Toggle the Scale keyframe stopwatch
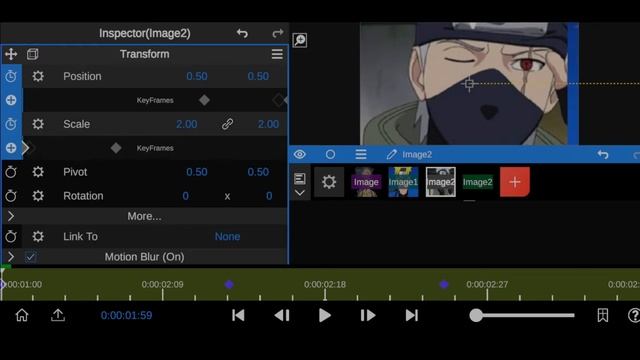Screen dimensions: 640x360 (11, 124)
